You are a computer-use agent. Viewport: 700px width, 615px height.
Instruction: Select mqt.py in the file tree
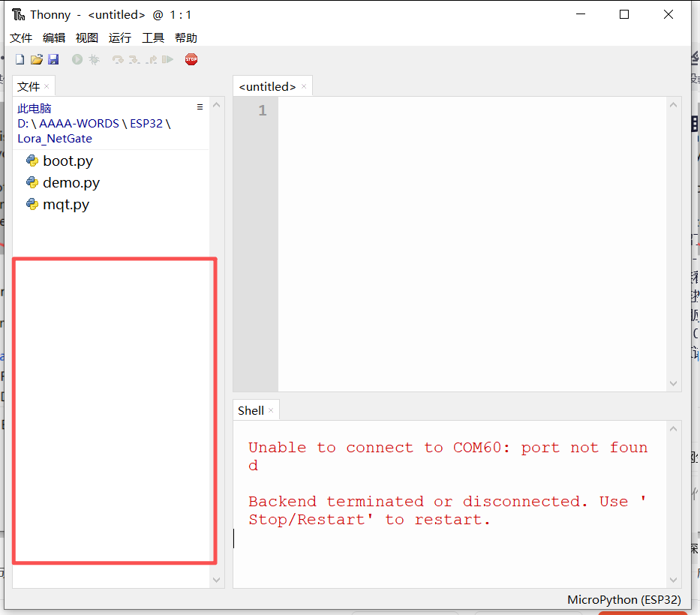coord(66,204)
